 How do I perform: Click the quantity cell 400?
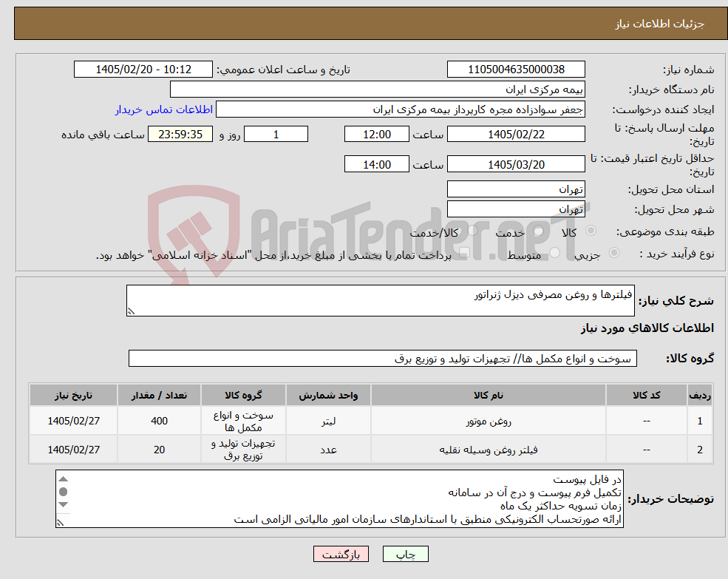[x=159, y=421]
